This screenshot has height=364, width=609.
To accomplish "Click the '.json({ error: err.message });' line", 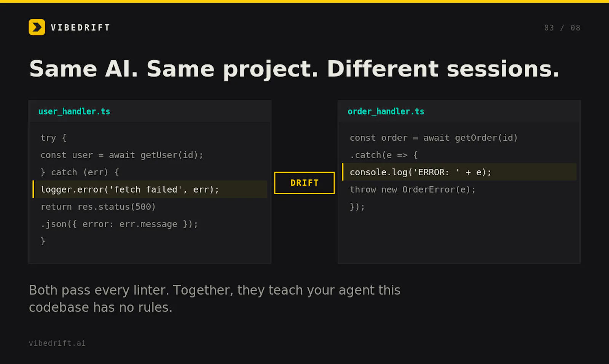I will click(x=119, y=224).
